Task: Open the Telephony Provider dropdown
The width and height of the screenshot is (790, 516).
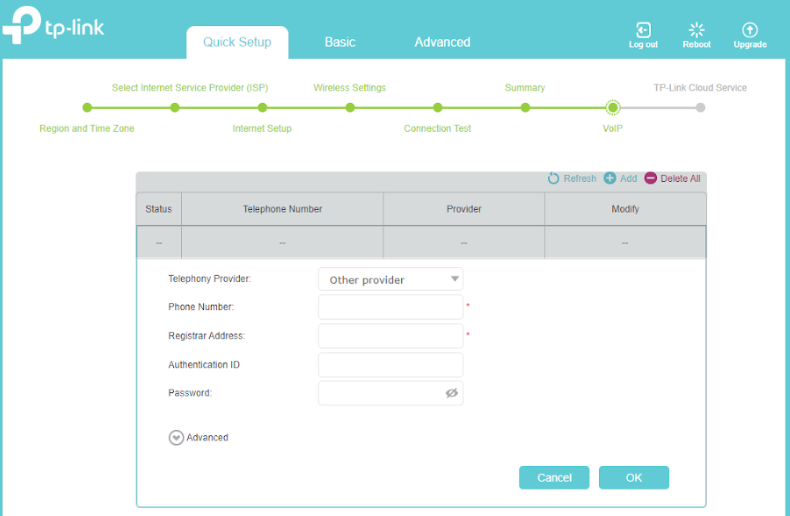Action: [x=390, y=279]
